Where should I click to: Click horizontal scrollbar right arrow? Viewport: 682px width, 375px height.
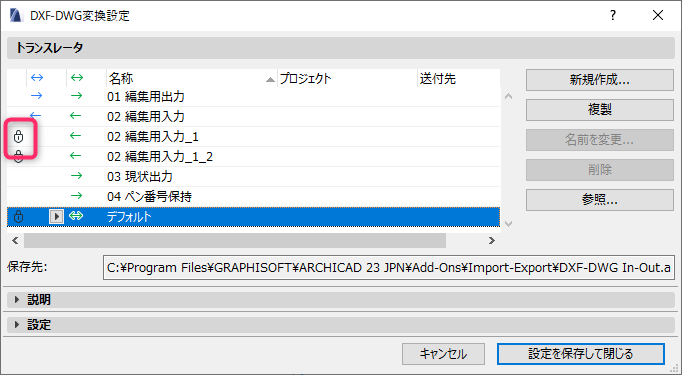click(x=492, y=240)
